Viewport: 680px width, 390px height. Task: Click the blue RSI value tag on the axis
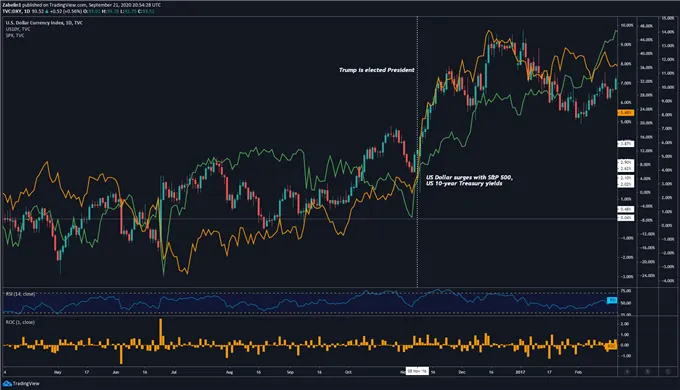[612, 300]
